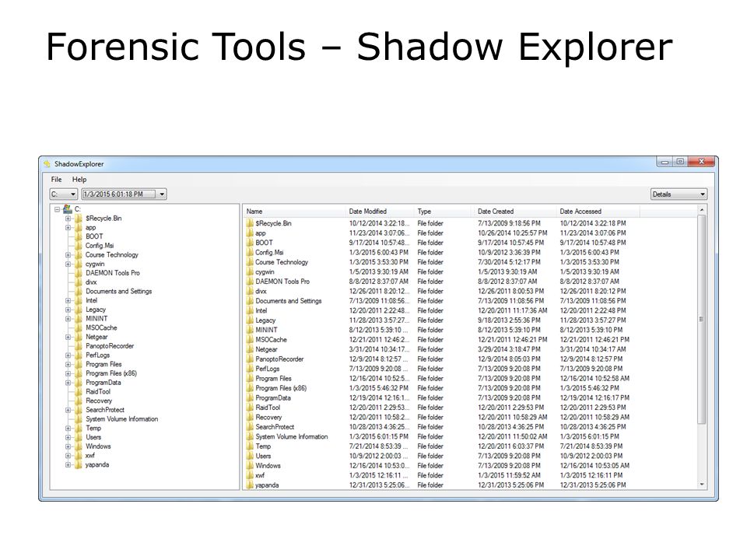Viewport: 747px width, 560px height.
Task: Select Program Files in the tree
Action: click(x=103, y=364)
